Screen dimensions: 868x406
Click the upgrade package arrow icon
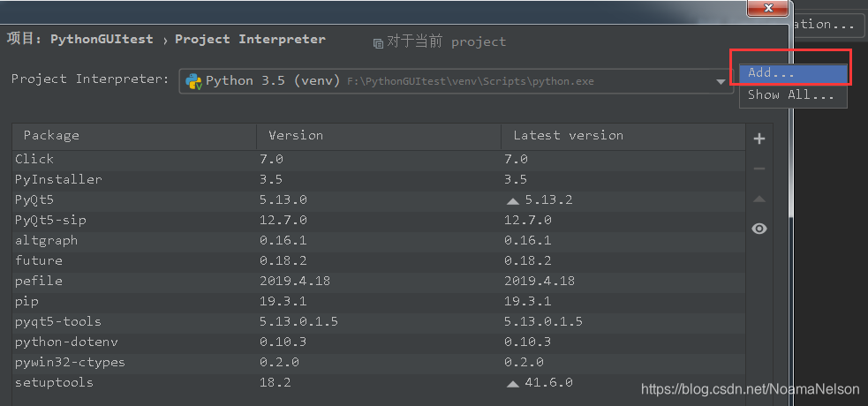click(x=759, y=199)
